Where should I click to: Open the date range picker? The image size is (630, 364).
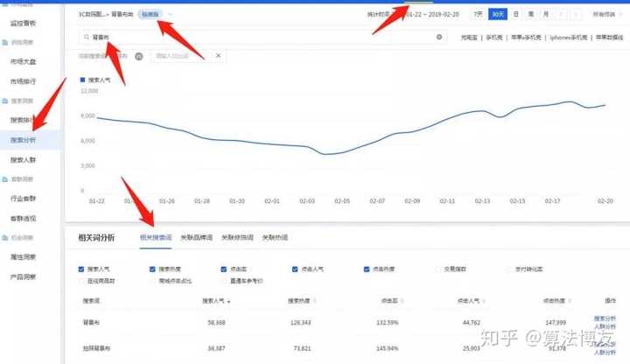point(413,15)
